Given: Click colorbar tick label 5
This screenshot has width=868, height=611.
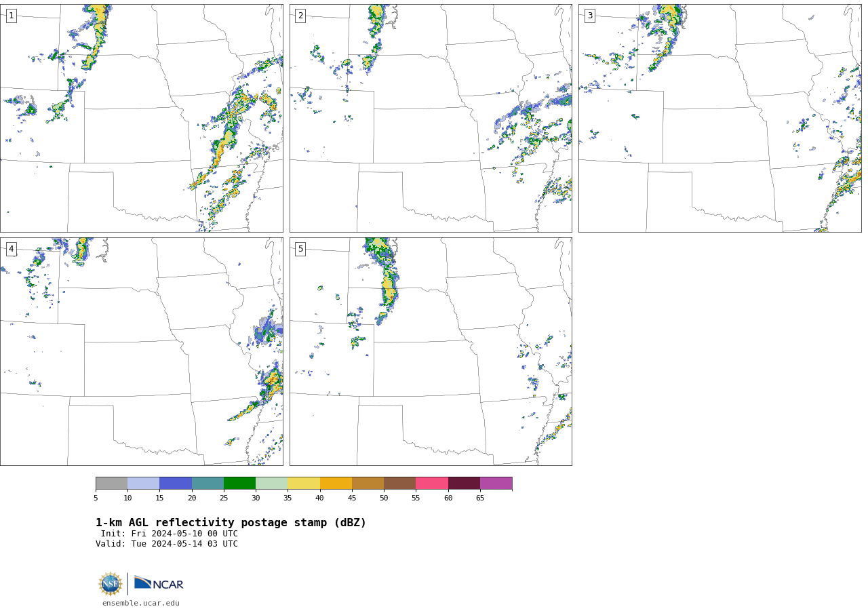Looking at the screenshot, I should 96,498.
